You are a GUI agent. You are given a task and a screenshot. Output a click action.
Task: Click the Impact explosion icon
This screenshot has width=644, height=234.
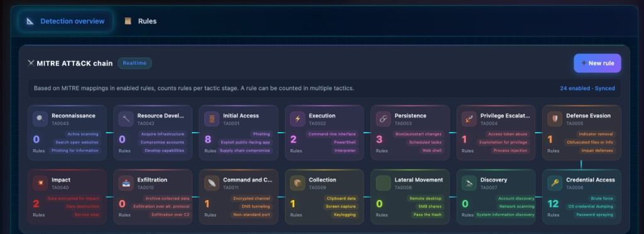pos(40,183)
